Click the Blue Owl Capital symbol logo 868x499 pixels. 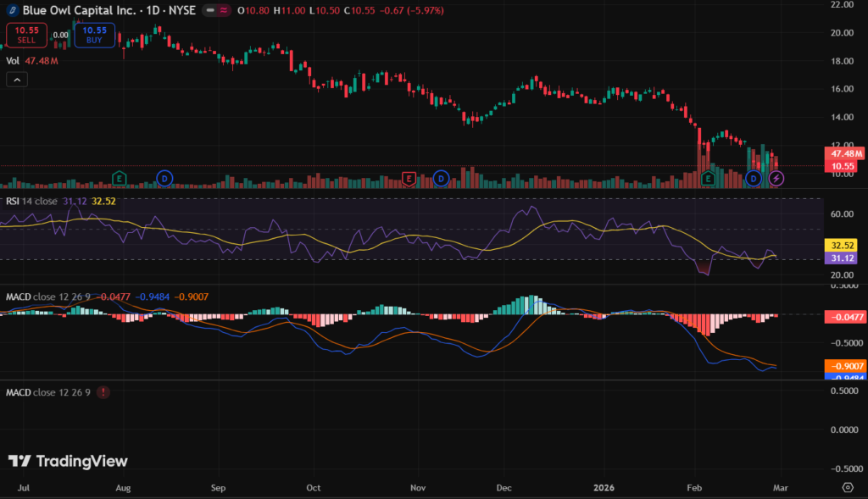point(11,10)
